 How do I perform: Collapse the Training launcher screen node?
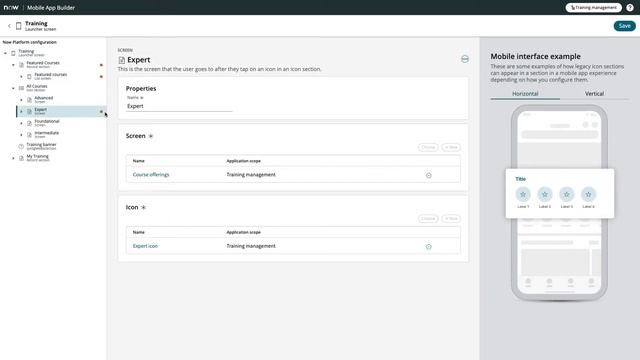[5, 53]
